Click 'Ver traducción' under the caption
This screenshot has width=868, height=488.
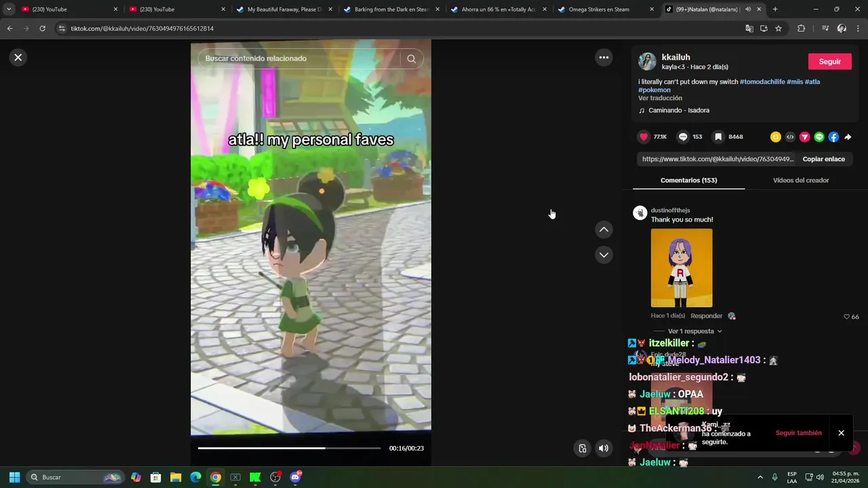(660, 98)
